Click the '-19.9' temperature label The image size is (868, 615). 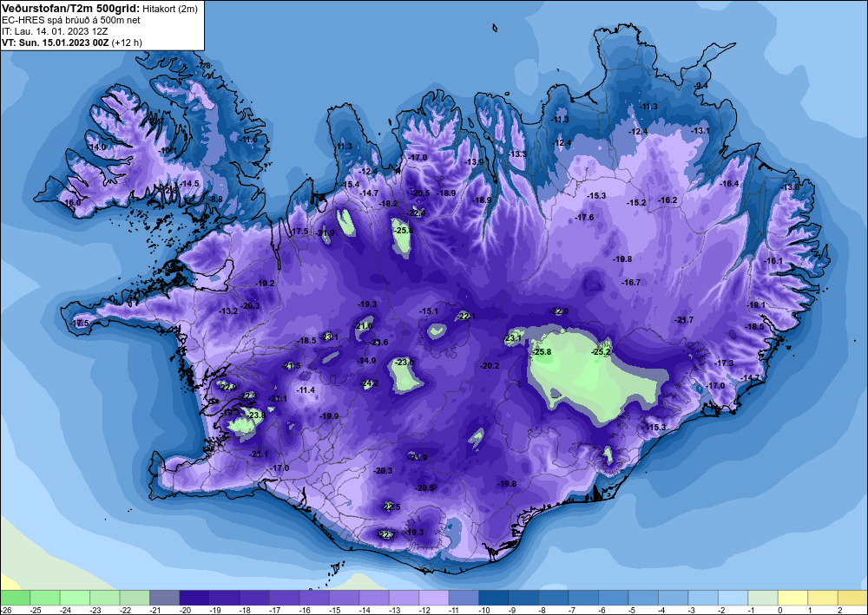[x=329, y=415]
